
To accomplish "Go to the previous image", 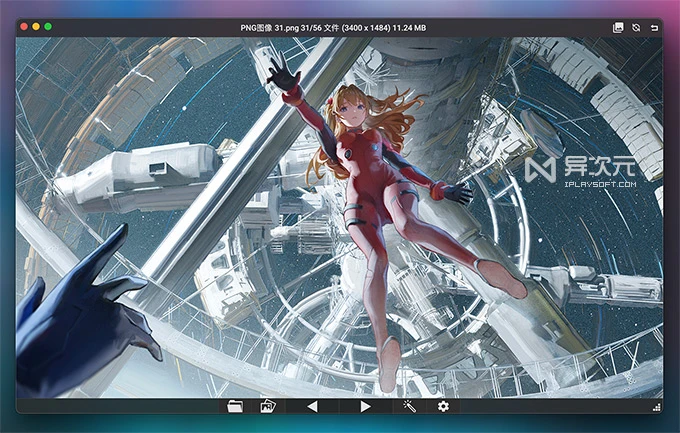I will pyautogui.click(x=312, y=406).
